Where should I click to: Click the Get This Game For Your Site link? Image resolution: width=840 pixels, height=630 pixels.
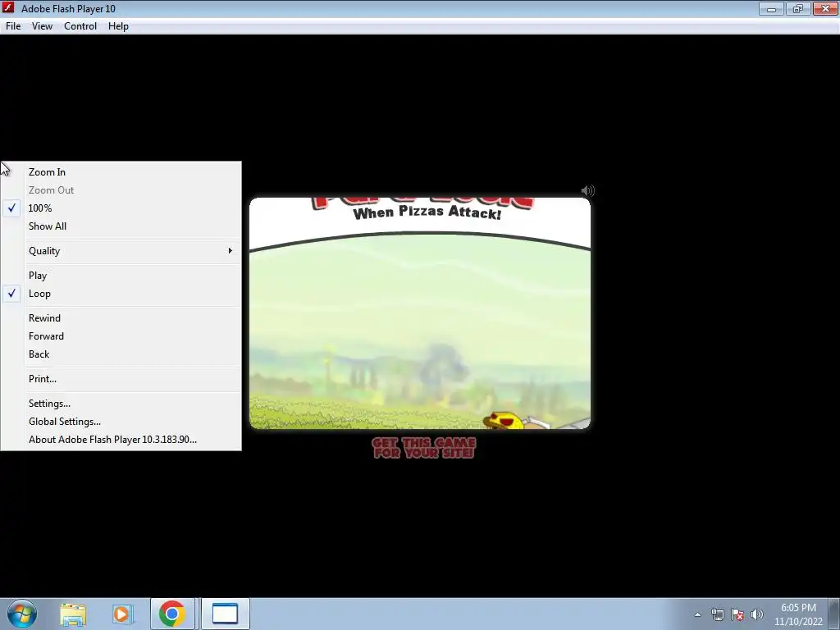click(424, 448)
